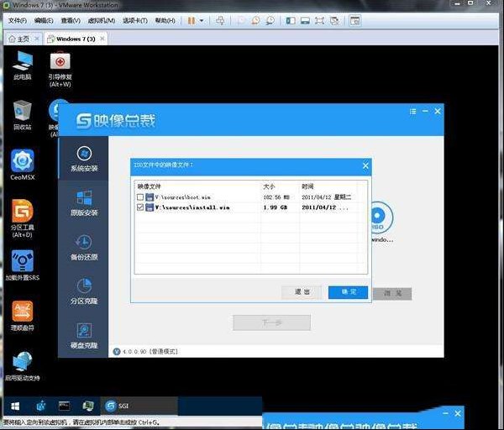Screen dimensions: 504x430
Task: Minimize the bottom-right popup banner
Action: (x=445, y=413)
